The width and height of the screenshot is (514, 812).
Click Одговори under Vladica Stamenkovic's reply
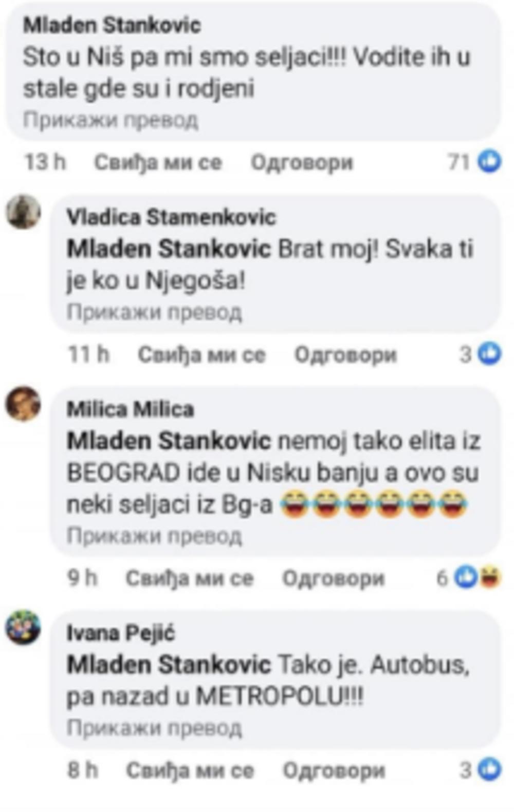pyautogui.click(x=345, y=354)
